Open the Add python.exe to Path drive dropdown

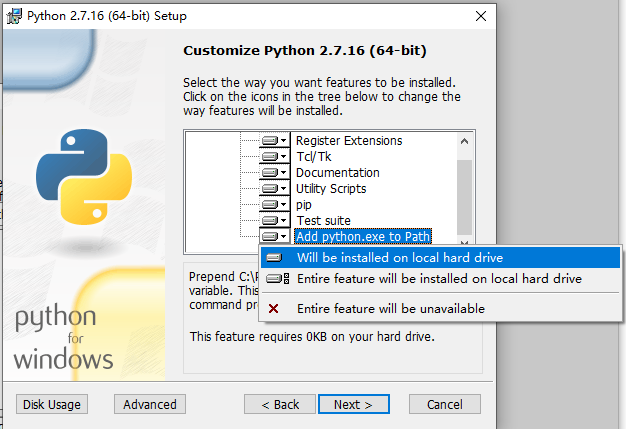(274, 236)
